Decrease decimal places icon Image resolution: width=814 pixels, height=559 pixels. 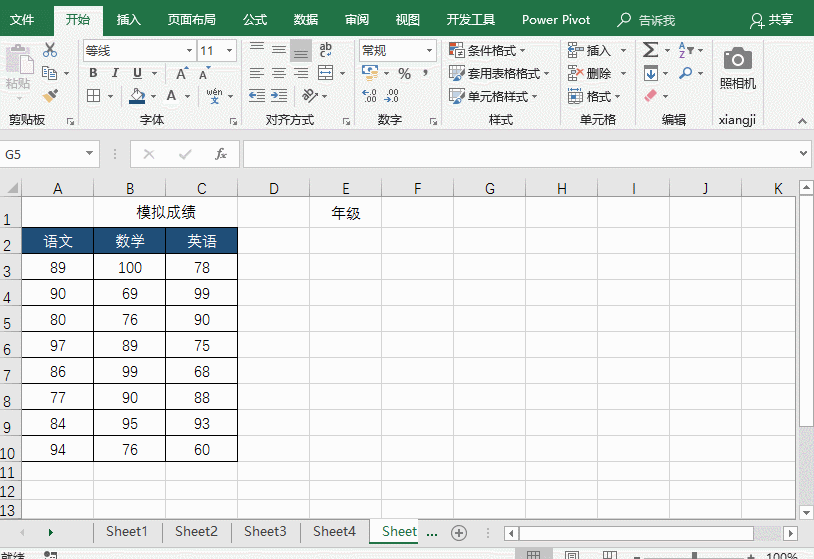[x=391, y=96]
